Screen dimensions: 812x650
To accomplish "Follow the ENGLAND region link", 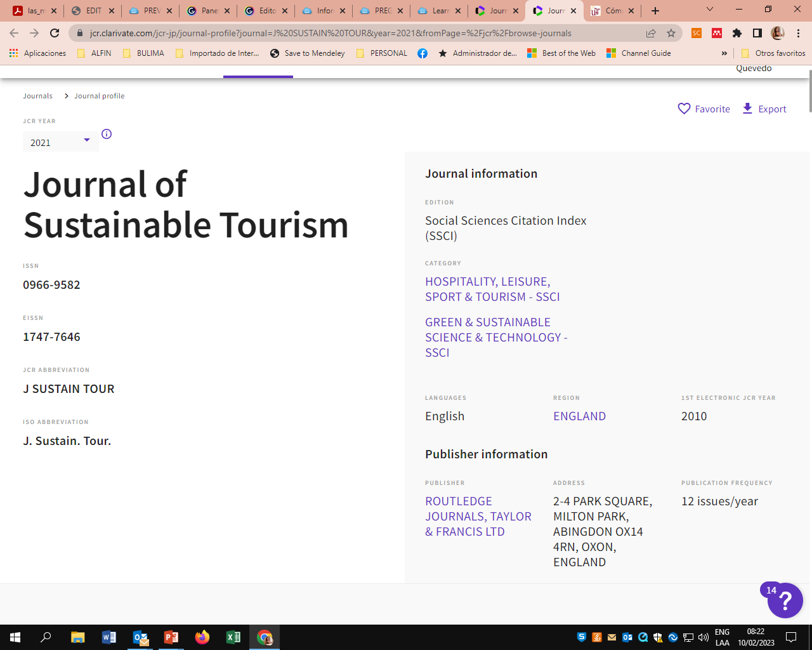I will pos(579,416).
